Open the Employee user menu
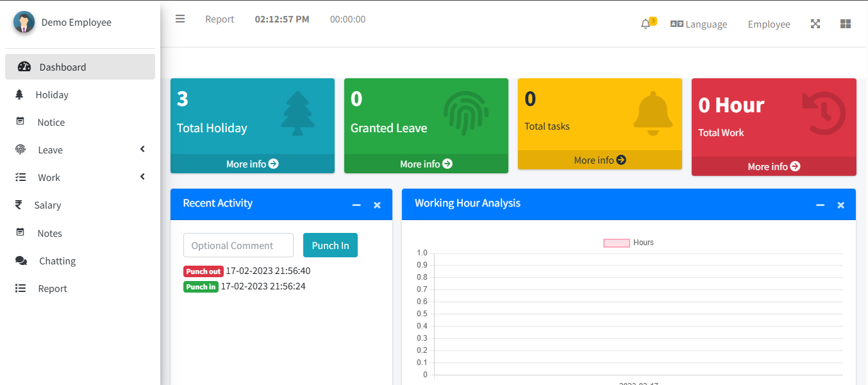 pyautogui.click(x=769, y=24)
